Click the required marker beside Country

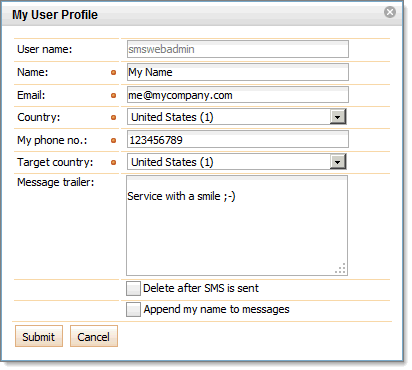click(x=113, y=117)
